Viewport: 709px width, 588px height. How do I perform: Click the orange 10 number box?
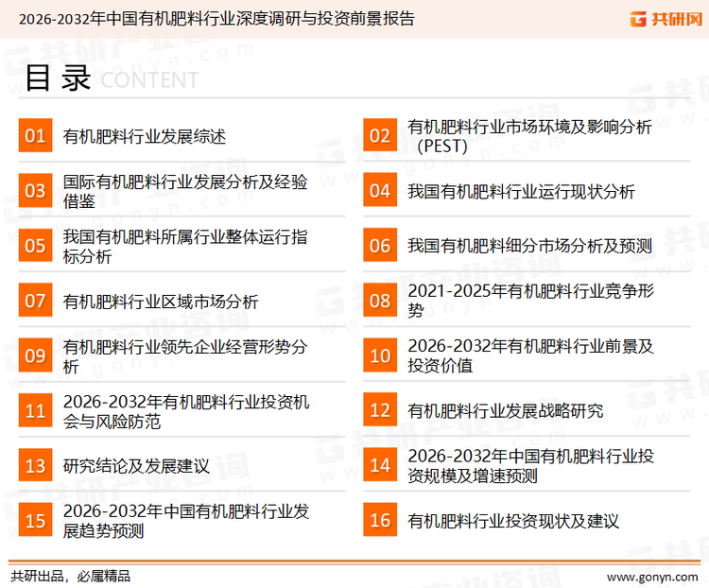380,355
